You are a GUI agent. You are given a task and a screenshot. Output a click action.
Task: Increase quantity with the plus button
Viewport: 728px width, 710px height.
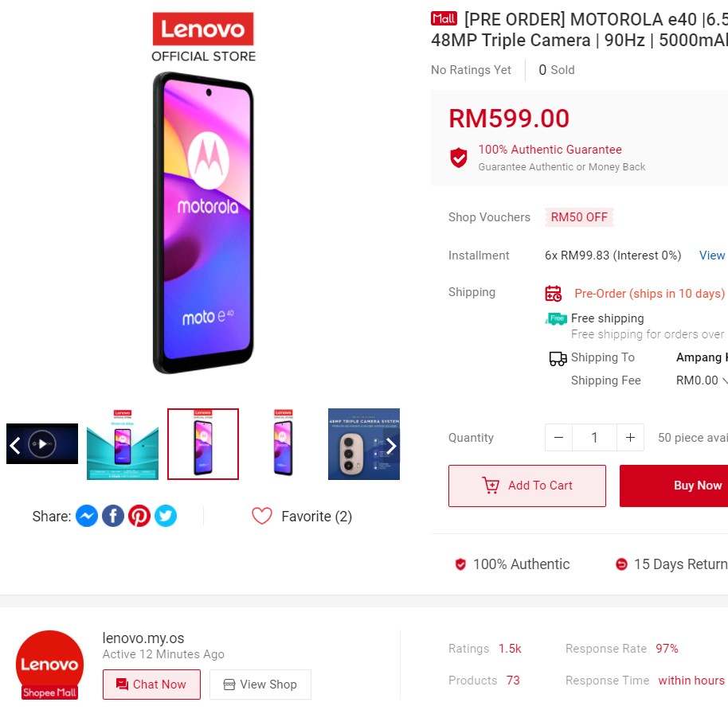[x=630, y=438]
